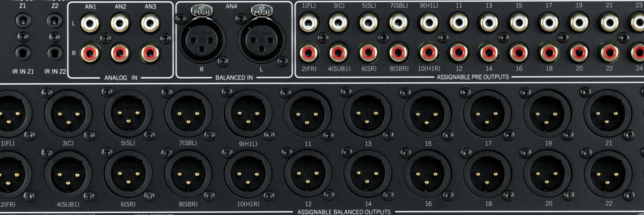
Task: Click the 9(H1L) white RCA pre output
Action: 429,23
